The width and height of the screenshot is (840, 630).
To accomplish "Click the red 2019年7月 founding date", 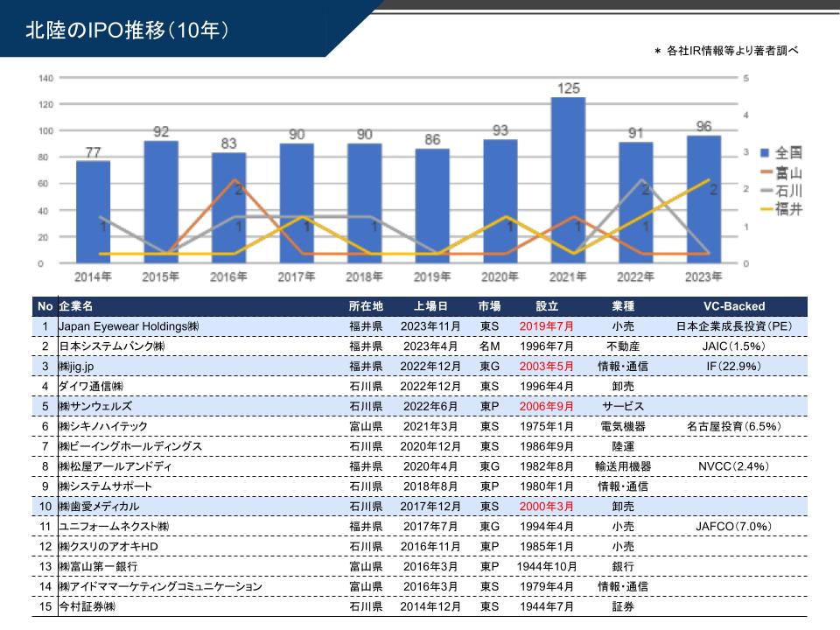I will tap(546, 326).
